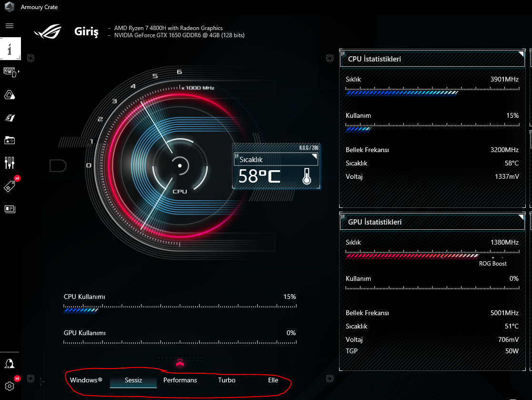This screenshot has width=532, height=400.
Task: Click the Armoury Crate title logo
Action: [x=10, y=7]
